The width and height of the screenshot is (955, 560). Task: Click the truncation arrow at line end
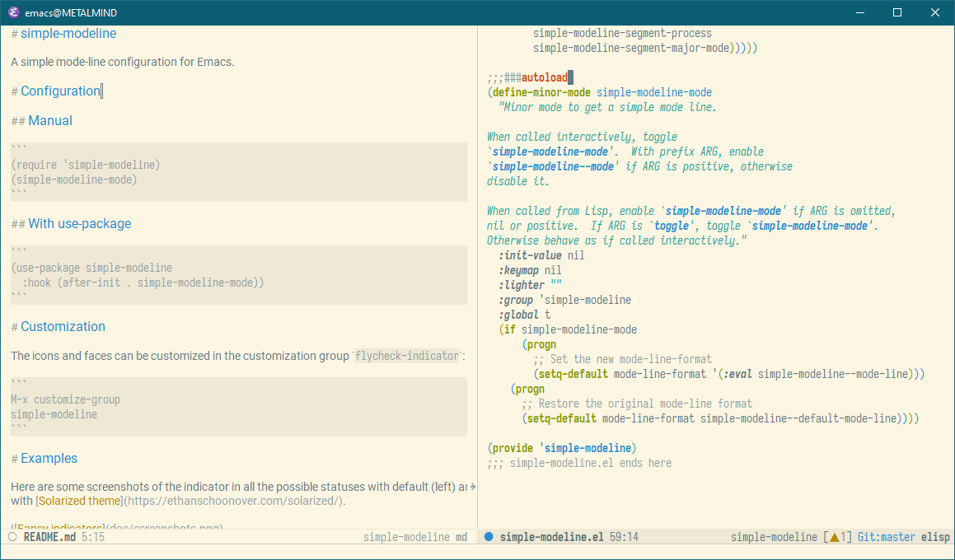473,487
